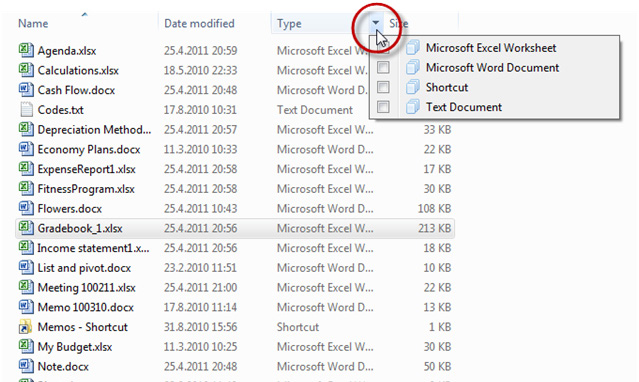This screenshot has height=382, width=639.
Task: Click the Size column header
Action: pos(399,23)
